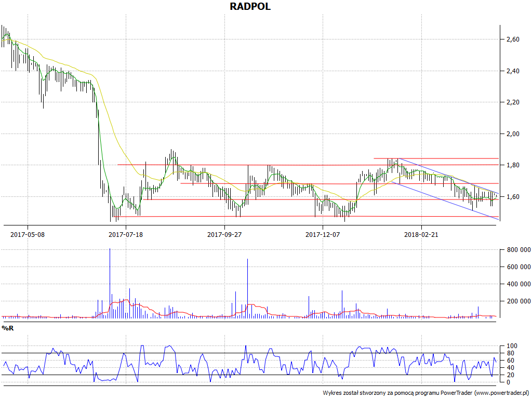Click the 400 000 volume axis label

(x=518, y=284)
